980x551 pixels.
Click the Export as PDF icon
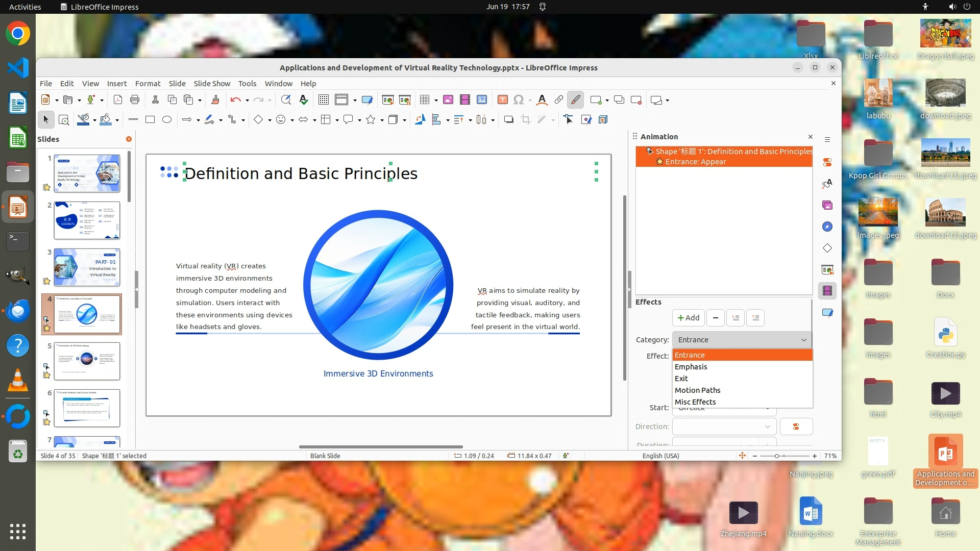tap(118, 100)
